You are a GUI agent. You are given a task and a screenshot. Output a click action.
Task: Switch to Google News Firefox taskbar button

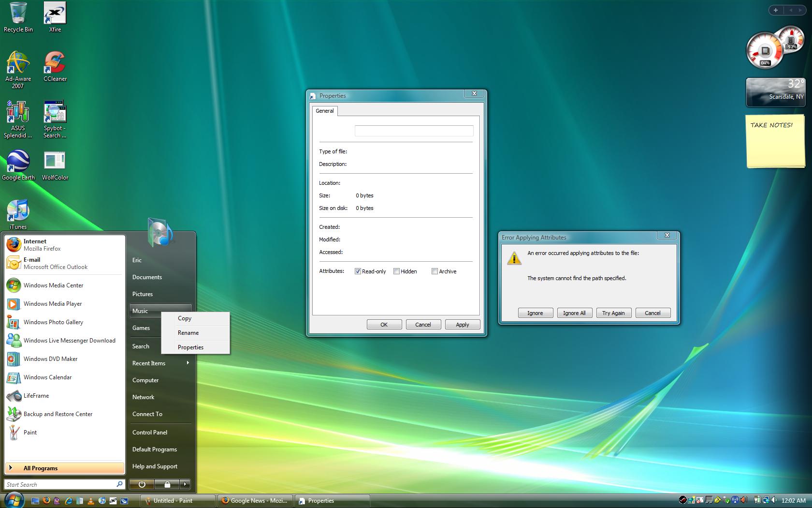click(255, 501)
